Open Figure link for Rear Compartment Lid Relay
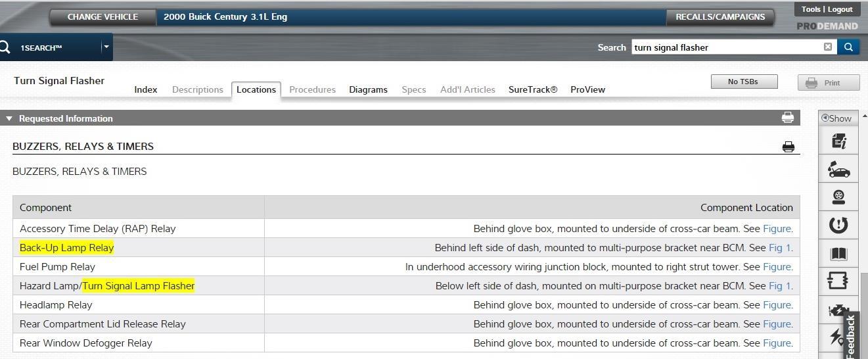 777,324
